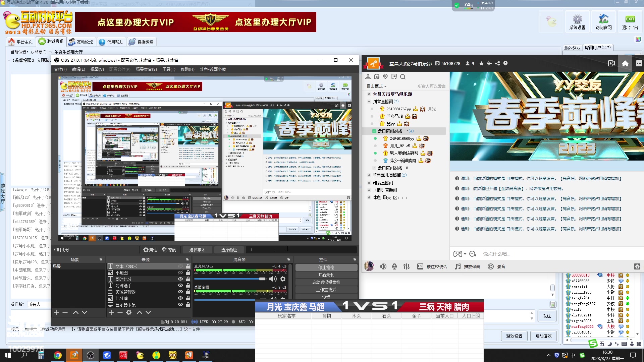
Task: Open 发送给 所有人 recipient dropdown
Action: (39, 304)
